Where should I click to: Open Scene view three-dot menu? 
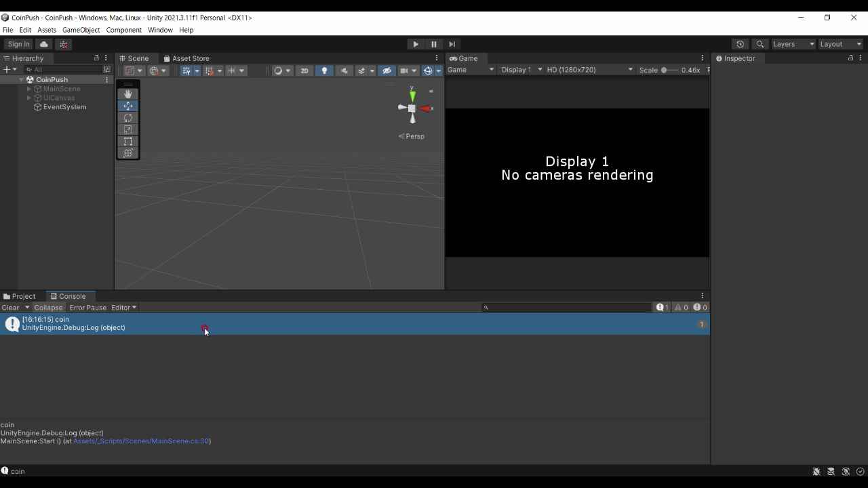tap(437, 58)
